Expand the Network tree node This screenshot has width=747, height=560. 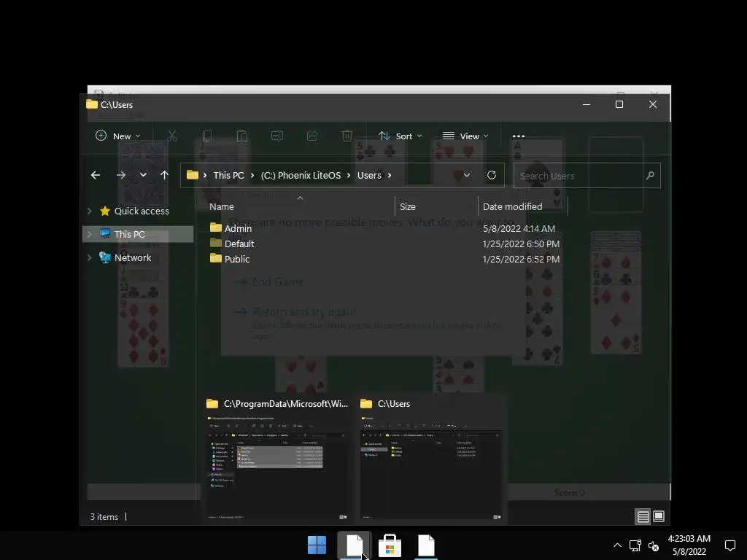[x=90, y=257]
